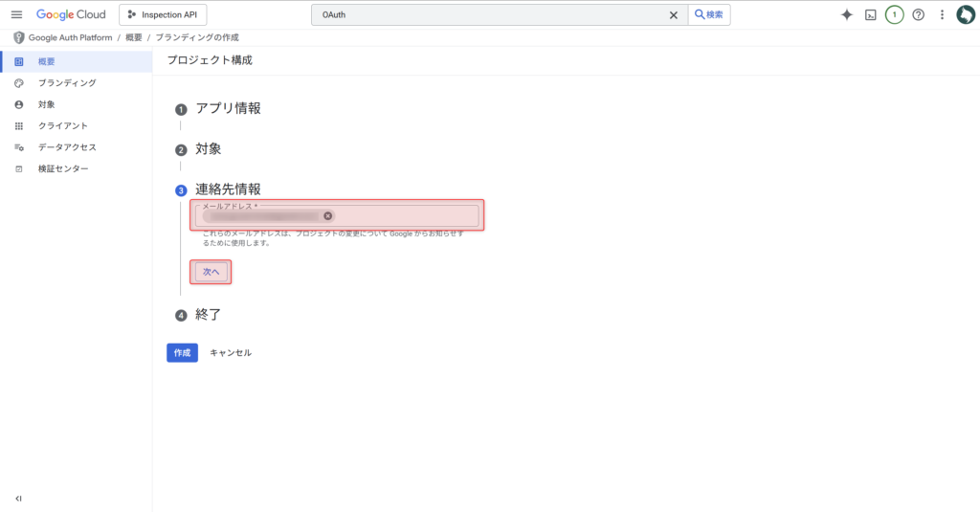Open the three-dot settings menu
The image size is (980, 512).
pos(942,14)
